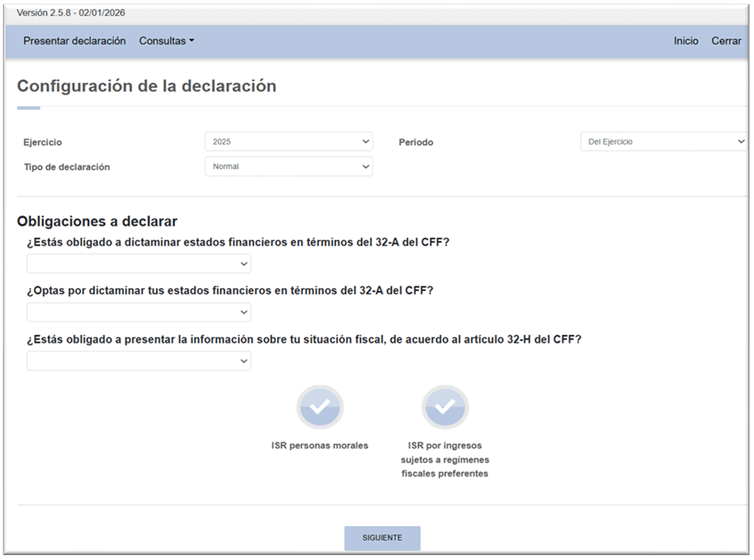Open the dropdown for optar por dictaminar question
The image size is (754, 560).
[x=138, y=312]
